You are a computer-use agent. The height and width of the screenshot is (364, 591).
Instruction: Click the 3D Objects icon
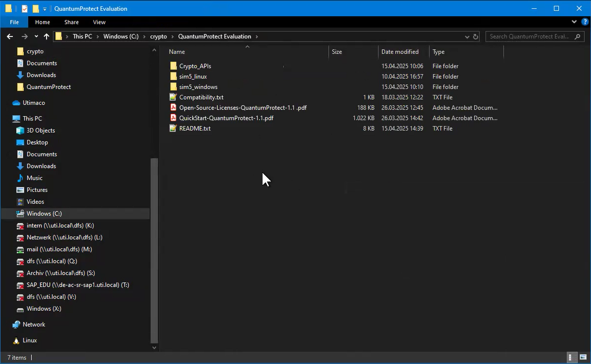point(20,131)
